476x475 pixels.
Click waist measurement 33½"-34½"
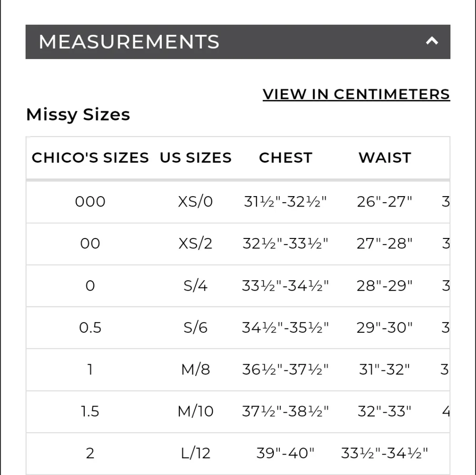click(x=385, y=453)
